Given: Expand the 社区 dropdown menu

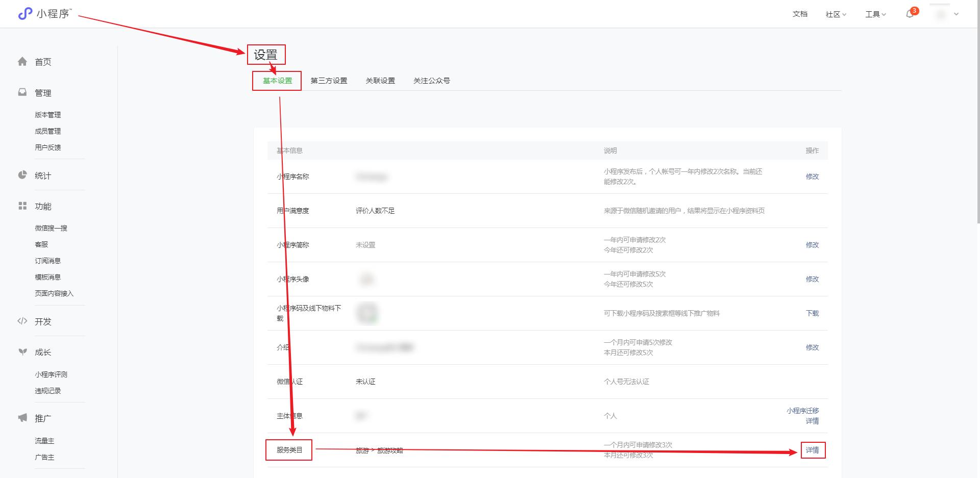Looking at the screenshot, I should point(836,14).
